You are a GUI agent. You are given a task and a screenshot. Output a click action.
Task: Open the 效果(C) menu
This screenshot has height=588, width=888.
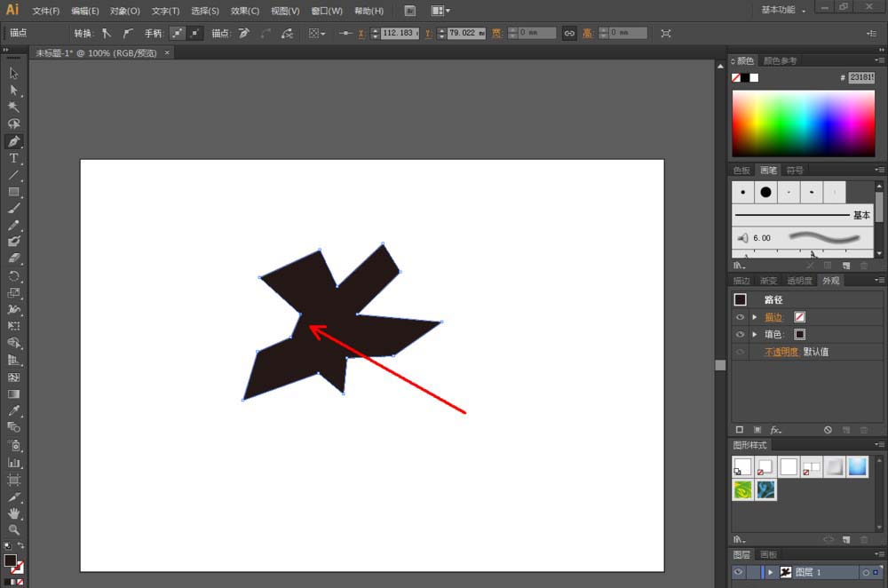click(245, 11)
